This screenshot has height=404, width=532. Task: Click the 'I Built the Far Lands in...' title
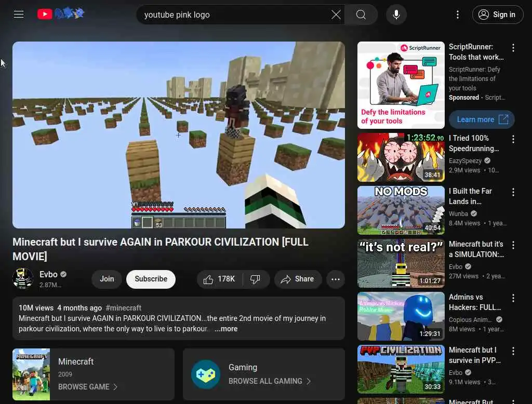[470, 196]
